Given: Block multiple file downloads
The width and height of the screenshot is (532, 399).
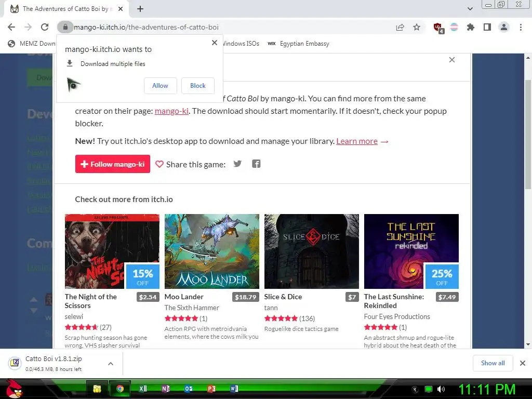Looking at the screenshot, I should [x=198, y=86].
